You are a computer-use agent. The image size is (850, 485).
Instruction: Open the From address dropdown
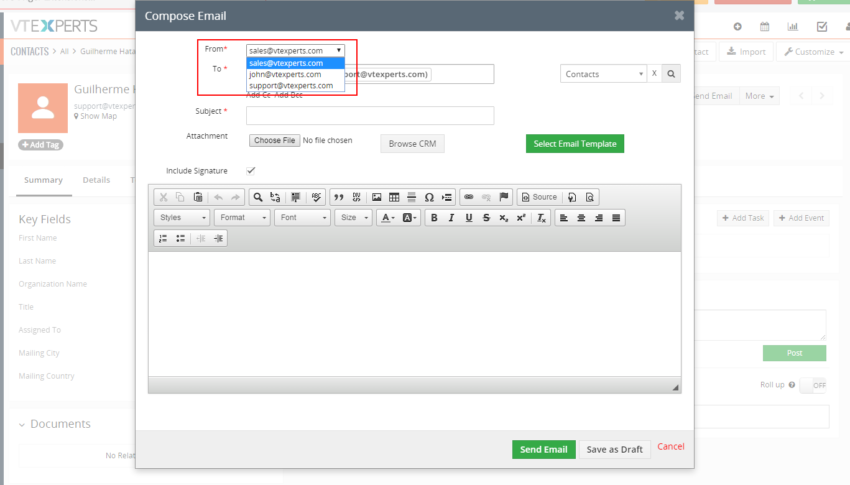click(295, 50)
